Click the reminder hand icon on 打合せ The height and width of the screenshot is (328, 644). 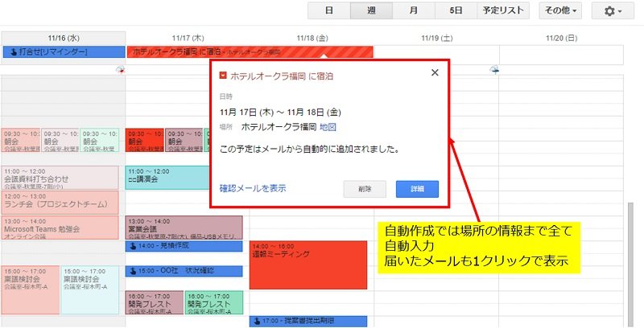click(13, 52)
